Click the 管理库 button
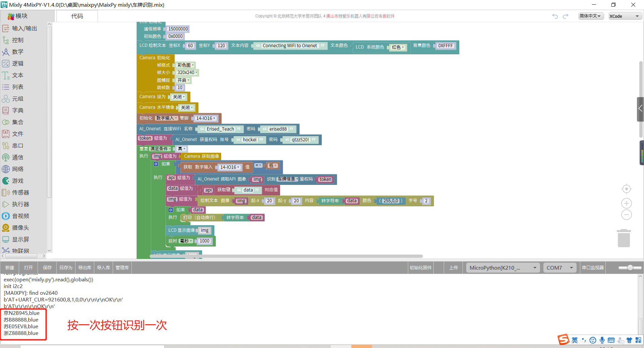 [x=122, y=268]
